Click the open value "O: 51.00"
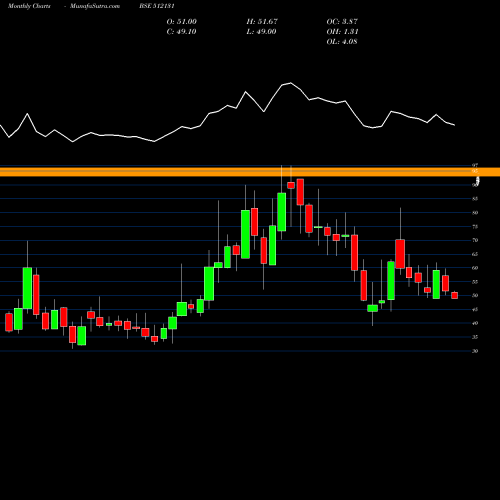 pos(182,22)
